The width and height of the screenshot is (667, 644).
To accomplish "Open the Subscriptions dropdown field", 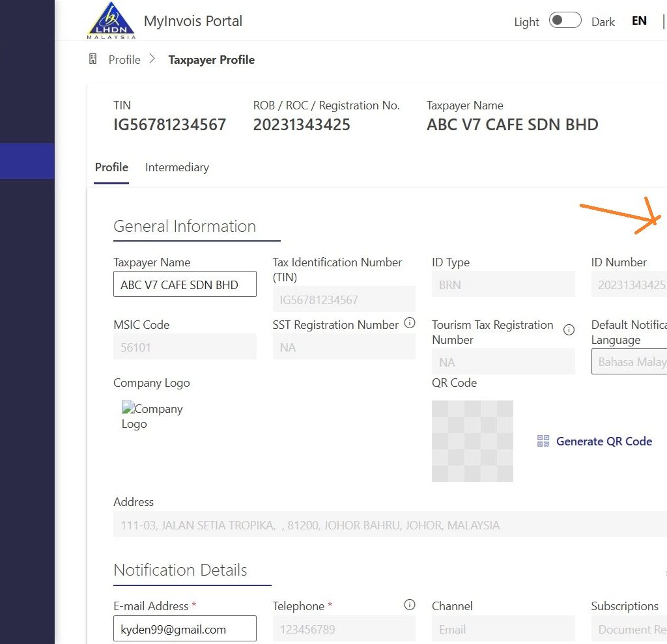I will (629, 630).
